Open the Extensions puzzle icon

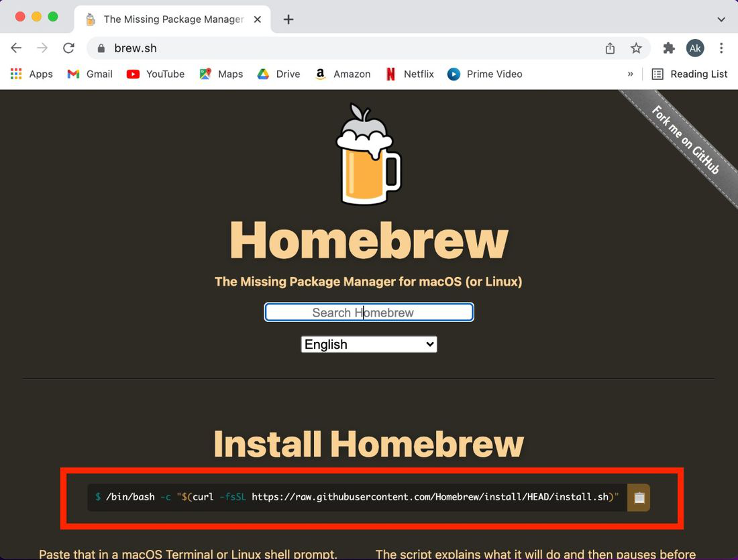[669, 48]
